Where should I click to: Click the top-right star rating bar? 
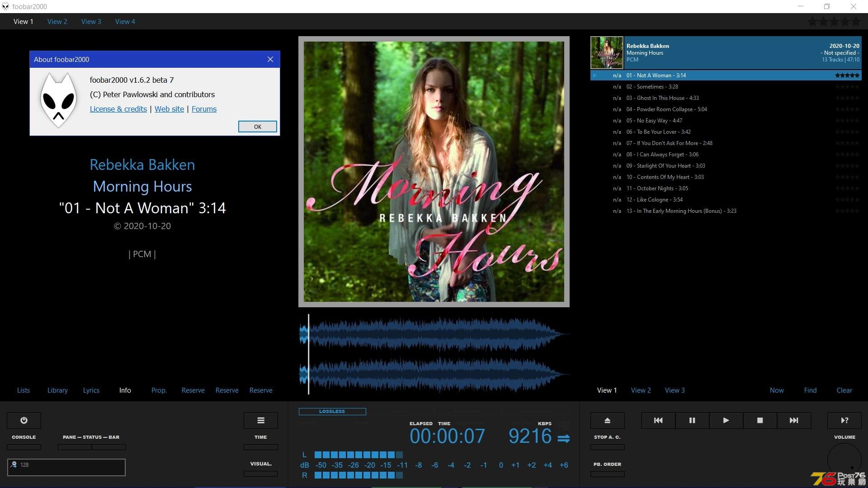click(834, 21)
